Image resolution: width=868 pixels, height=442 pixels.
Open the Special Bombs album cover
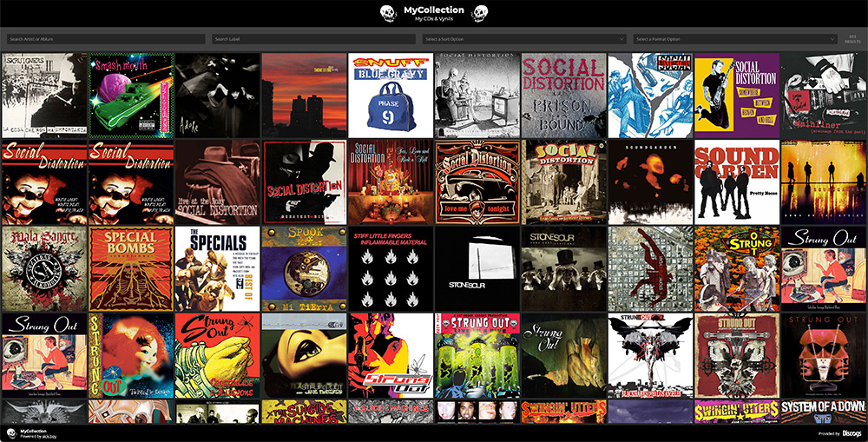point(131,268)
